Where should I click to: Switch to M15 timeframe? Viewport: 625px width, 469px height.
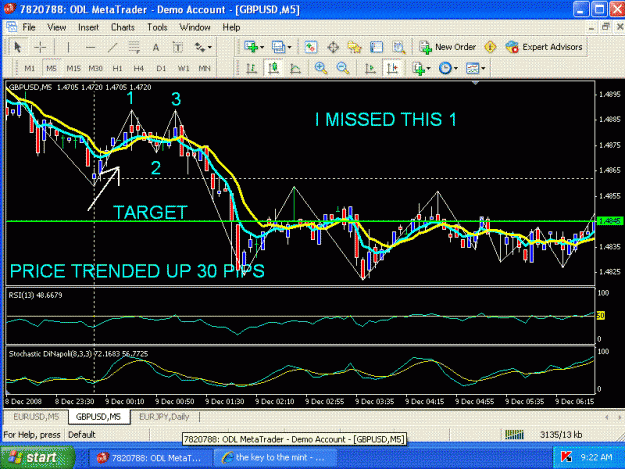[x=73, y=68]
